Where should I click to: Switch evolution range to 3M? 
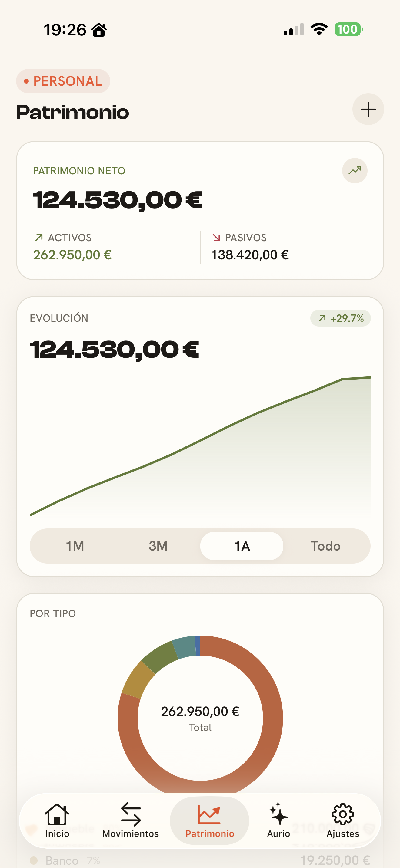(x=158, y=546)
